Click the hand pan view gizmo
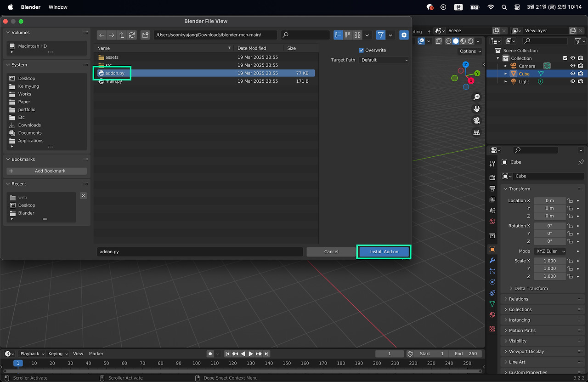The height and width of the screenshot is (382, 588). click(476, 108)
